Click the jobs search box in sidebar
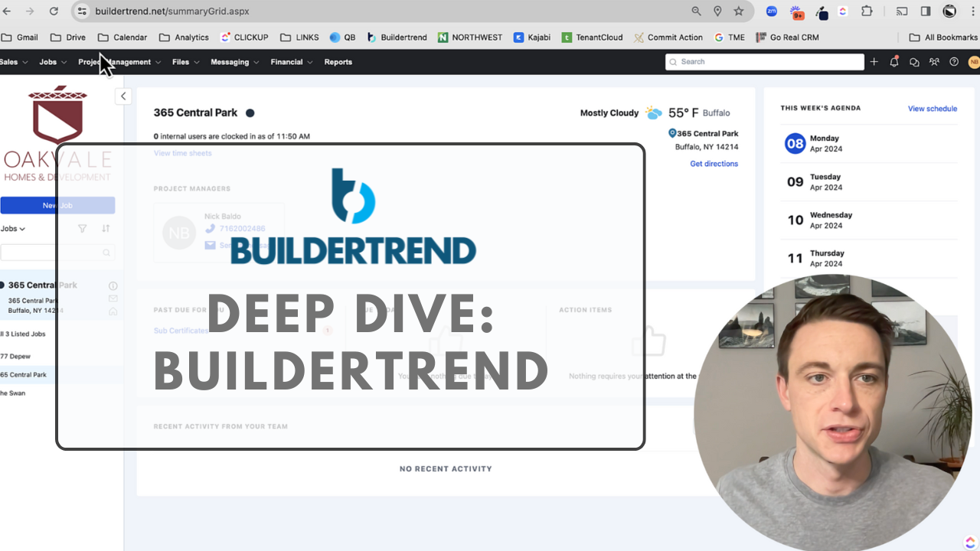The height and width of the screenshot is (551, 980). pos(58,253)
